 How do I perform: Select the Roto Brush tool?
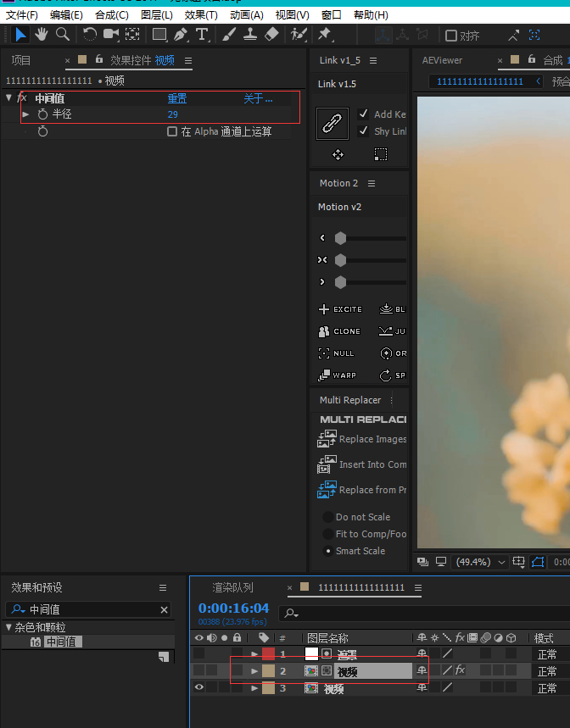299,35
